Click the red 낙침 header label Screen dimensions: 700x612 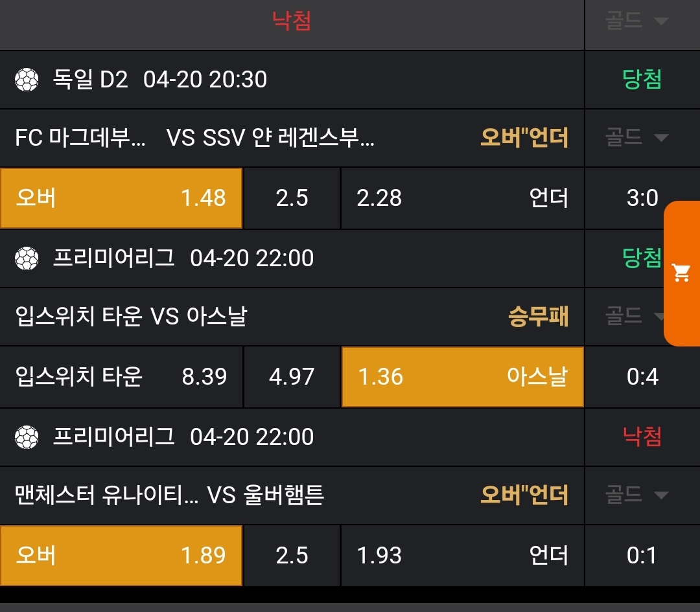tap(292, 21)
